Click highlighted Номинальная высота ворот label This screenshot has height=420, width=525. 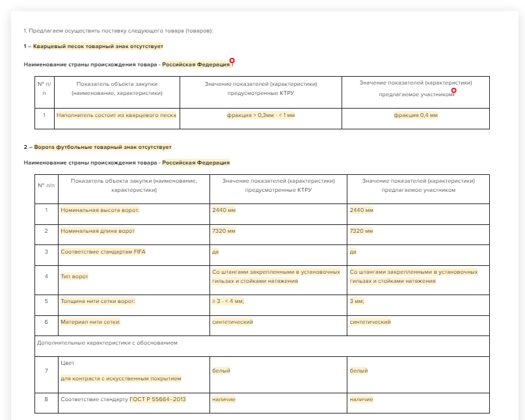pos(100,210)
